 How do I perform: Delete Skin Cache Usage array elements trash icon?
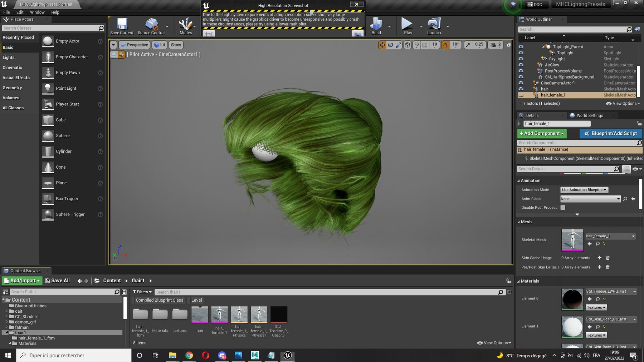[x=608, y=258]
